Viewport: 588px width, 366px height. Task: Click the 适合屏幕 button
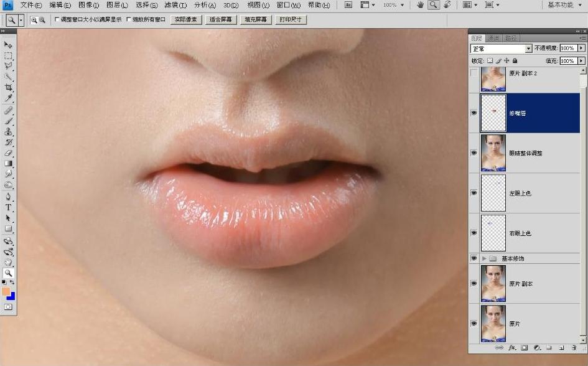point(220,19)
